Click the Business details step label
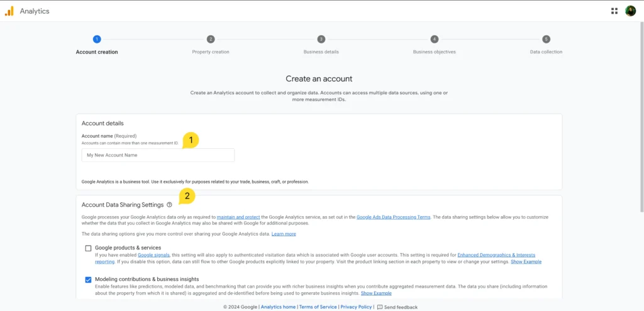 (321, 52)
